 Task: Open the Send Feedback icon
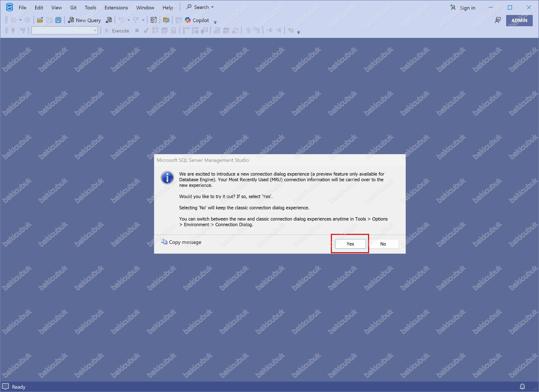click(498, 20)
